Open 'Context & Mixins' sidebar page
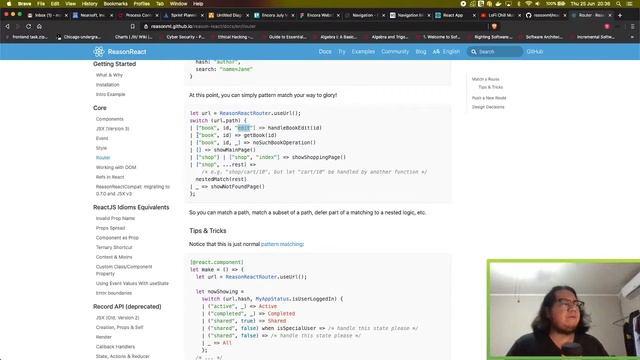Viewport: 640px width, 360px height. tap(114, 257)
